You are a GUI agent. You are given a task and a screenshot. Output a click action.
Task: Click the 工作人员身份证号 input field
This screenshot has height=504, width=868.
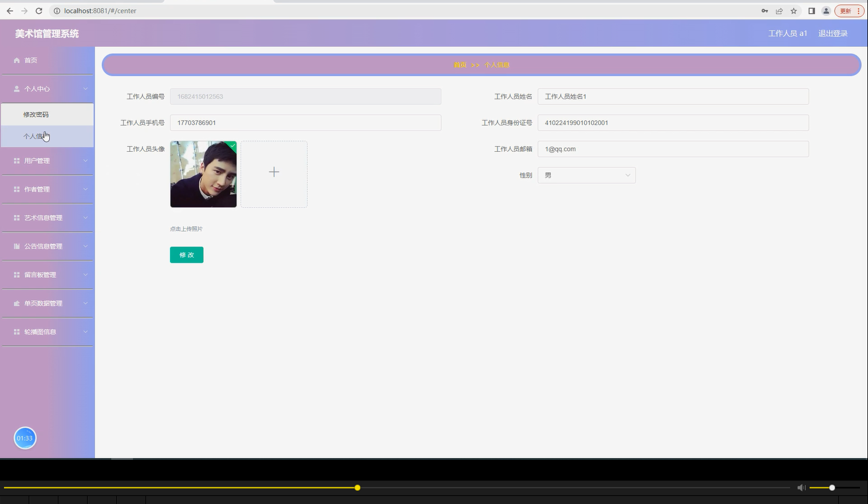673,123
